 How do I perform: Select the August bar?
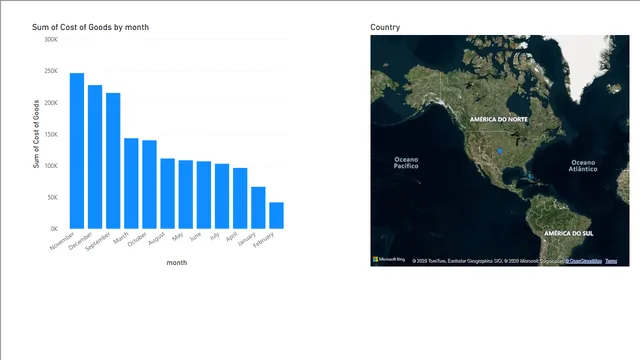pyautogui.click(x=167, y=193)
